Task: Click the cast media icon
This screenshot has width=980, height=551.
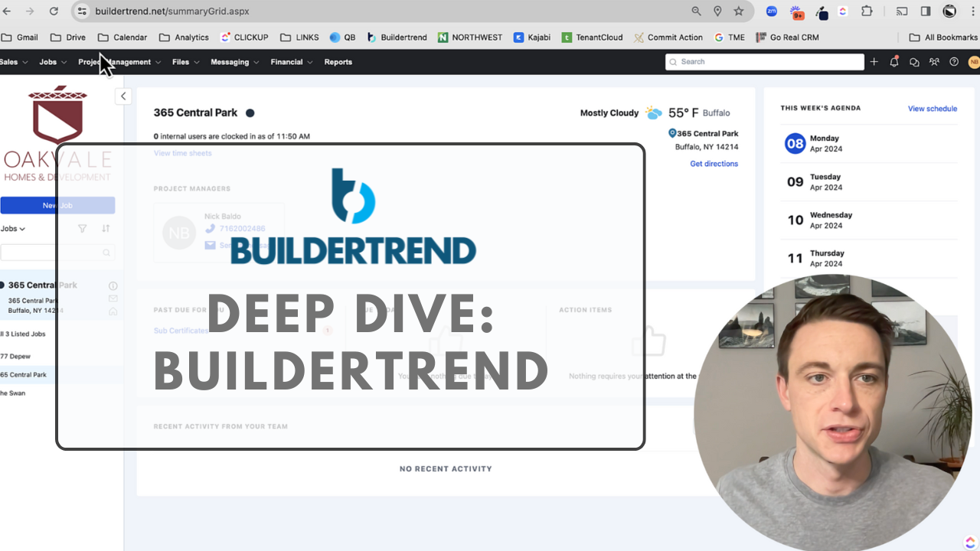Action: pyautogui.click(x=902, y=11)
